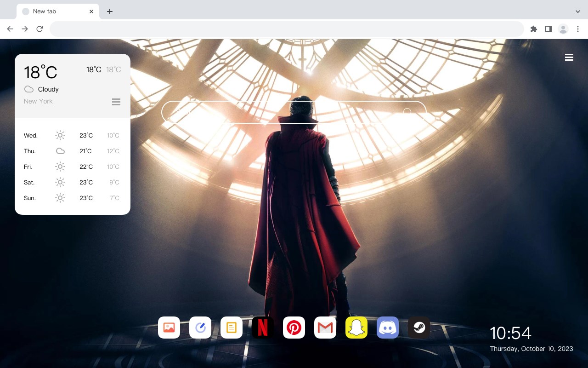Click the cloudy weather icon next to Cloudy
Viewport: 588px width, 368px height.
[29, 89]
